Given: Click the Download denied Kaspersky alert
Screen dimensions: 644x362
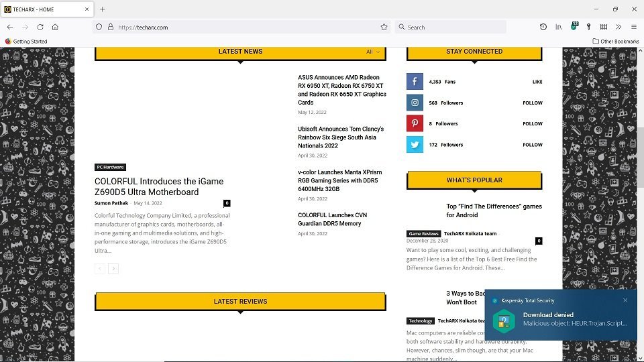Looking at the screenshot, I should [561, 315].
